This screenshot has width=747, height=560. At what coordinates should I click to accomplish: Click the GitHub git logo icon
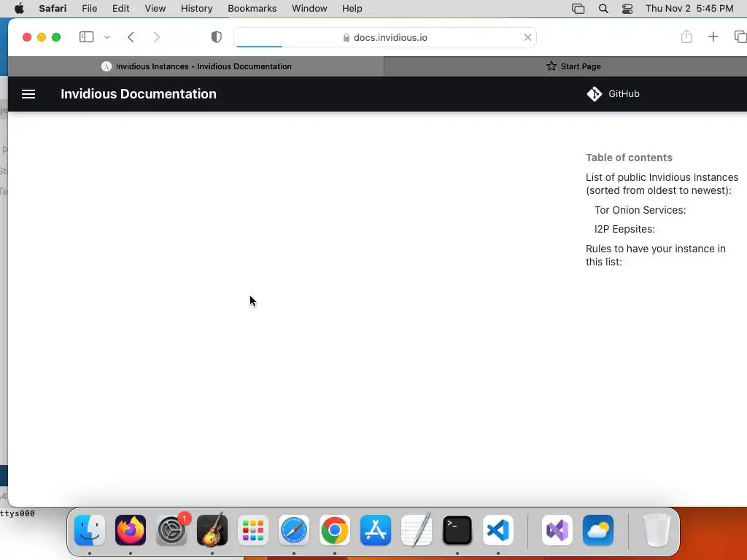[x=594, y=94]
